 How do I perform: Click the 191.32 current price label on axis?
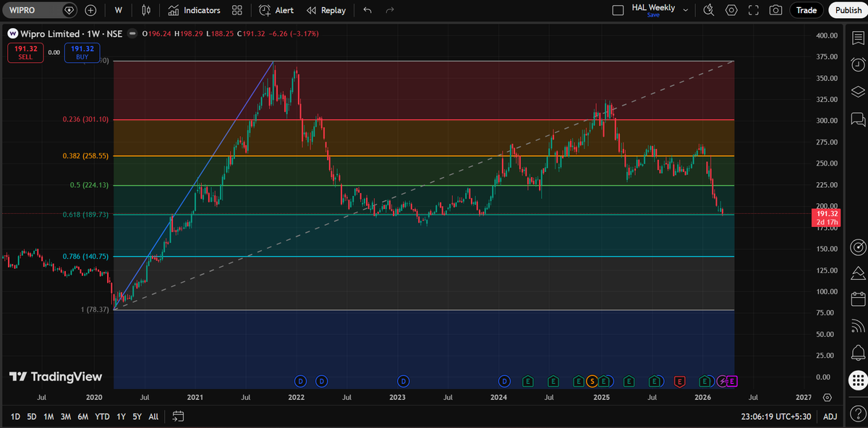click(827, 218)
